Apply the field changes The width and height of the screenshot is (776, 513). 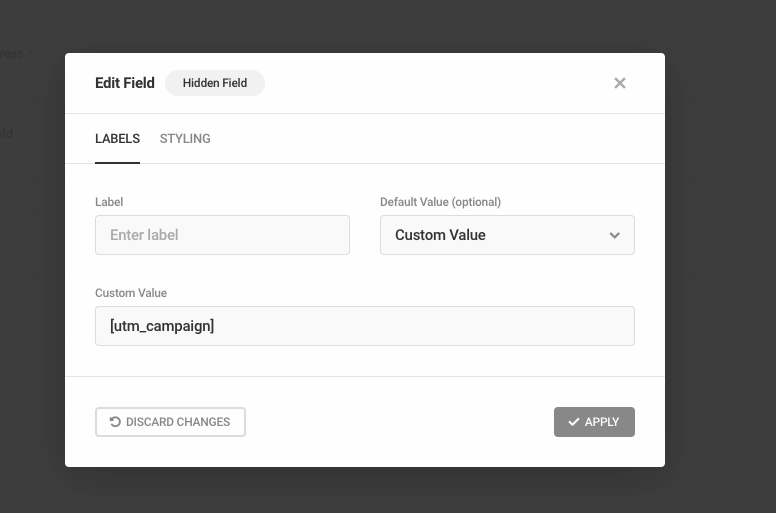pyautogui.click(x=594, y=422)
